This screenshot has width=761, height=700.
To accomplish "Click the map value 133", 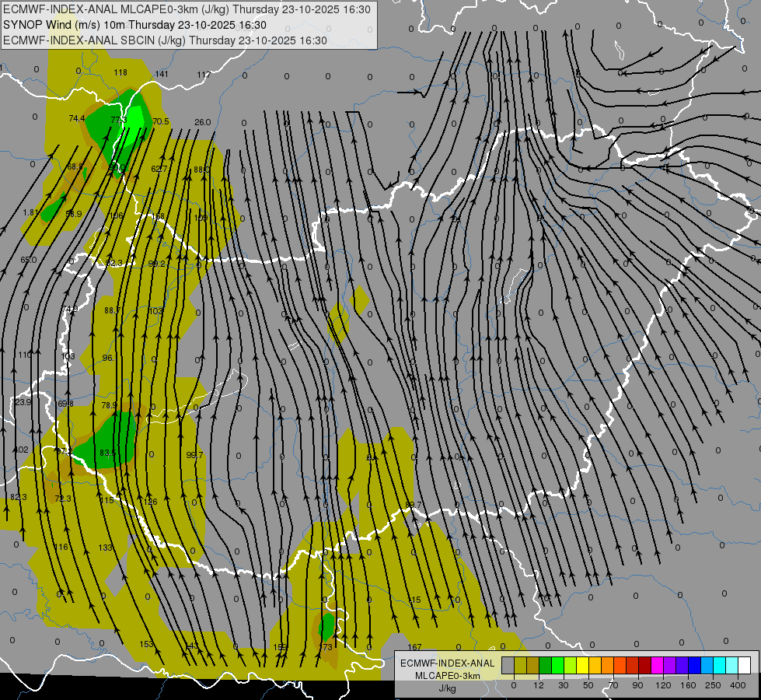I will click(x=105, y=548).
